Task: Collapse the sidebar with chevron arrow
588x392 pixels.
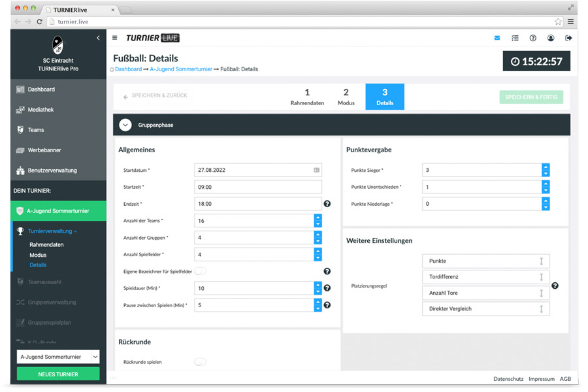Action: pos(99,38)
